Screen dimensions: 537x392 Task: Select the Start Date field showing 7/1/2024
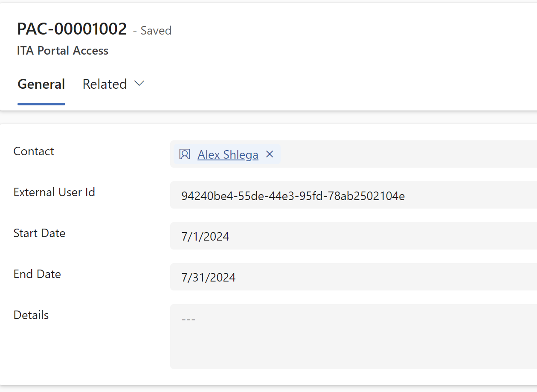click(354, 236)
